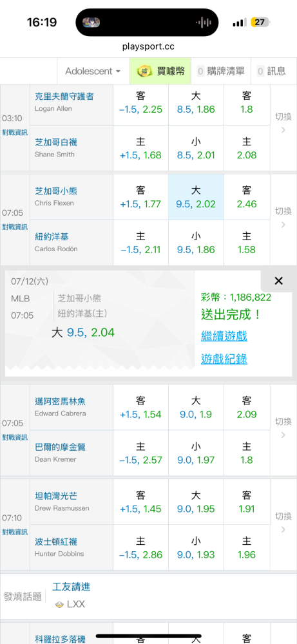Open 芝加哥小熊 team link in list
The image size is (297, 644).
coord(56,191)
